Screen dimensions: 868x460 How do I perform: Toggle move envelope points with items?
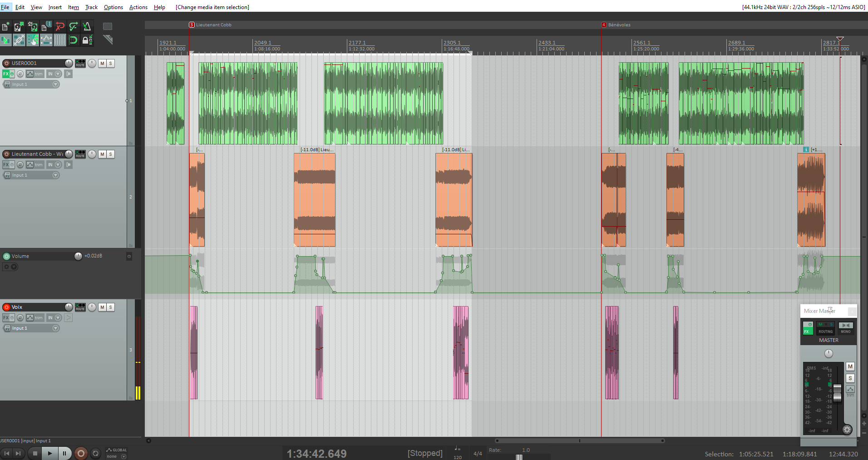pos(46,40)
